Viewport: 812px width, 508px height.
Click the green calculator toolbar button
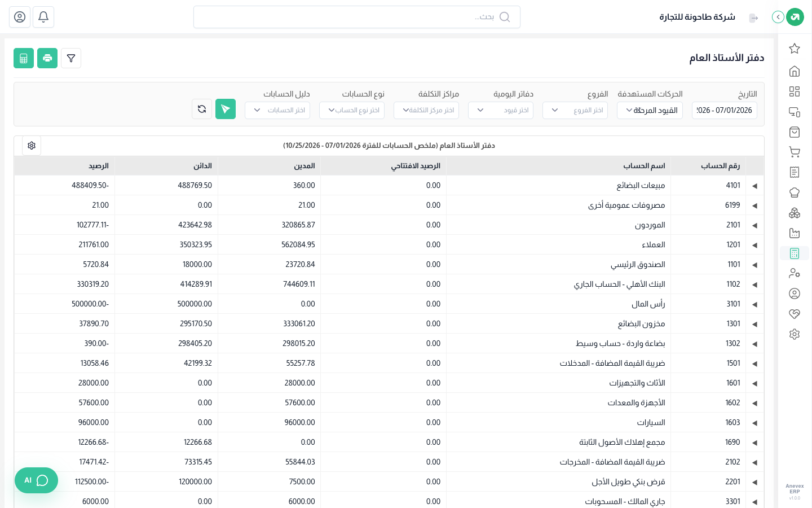[x=24, y=58]
